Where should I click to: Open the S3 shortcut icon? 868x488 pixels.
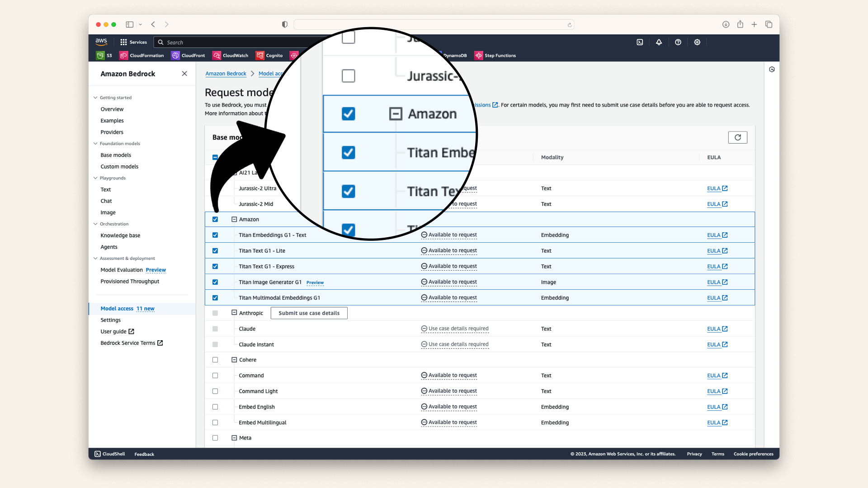pos(100,56)
